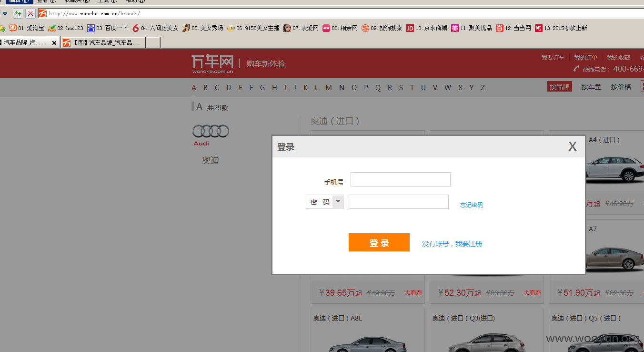Jump to brand letter C
This screenshot has height=352, width=644.
(217, 87)
